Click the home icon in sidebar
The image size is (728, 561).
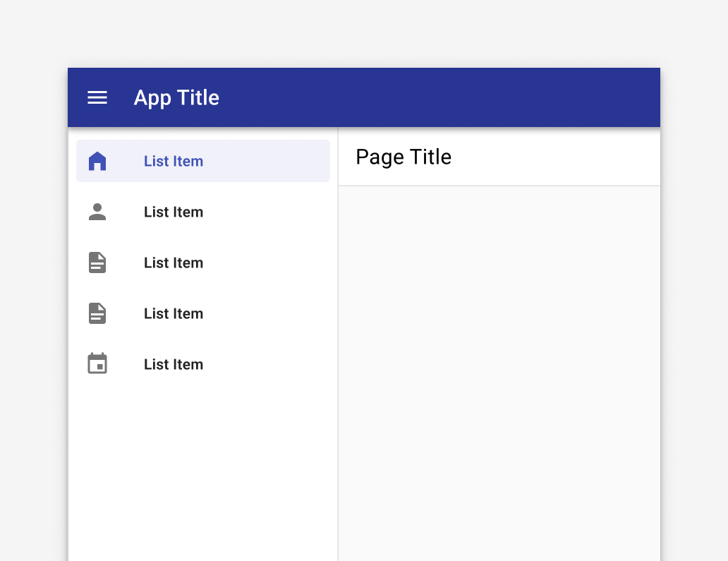(97, 161)
